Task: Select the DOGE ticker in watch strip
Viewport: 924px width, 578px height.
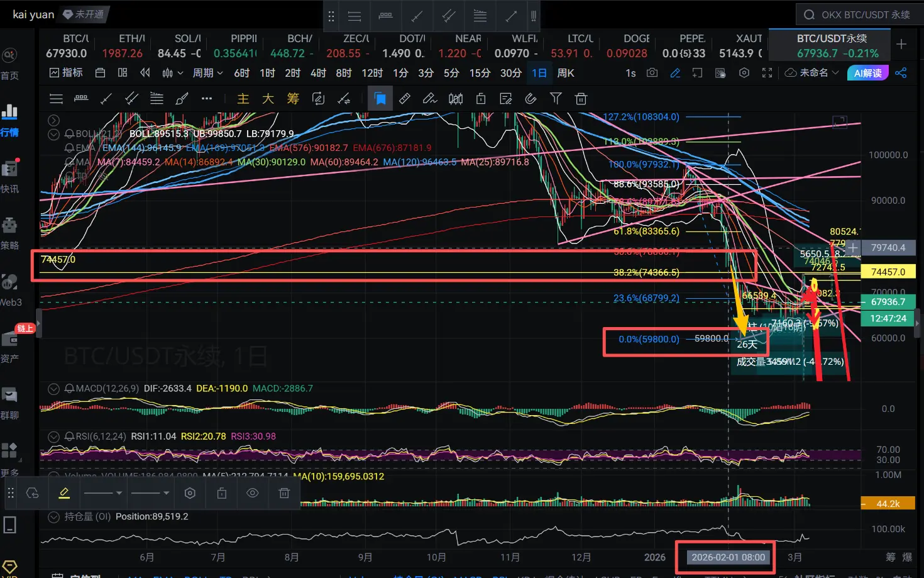Action: coord(629,46)
